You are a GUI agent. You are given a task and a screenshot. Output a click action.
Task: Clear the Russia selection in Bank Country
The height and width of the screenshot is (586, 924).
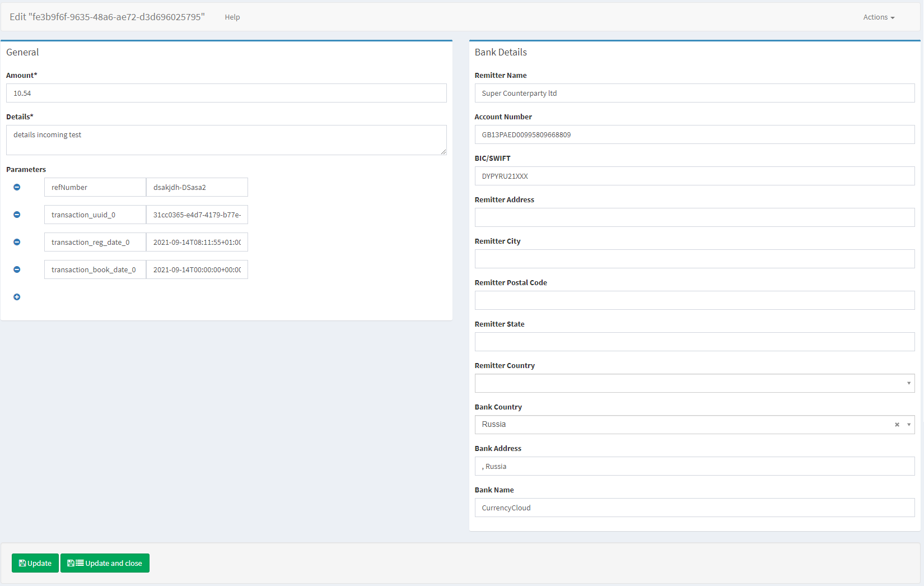coord(897,425)
